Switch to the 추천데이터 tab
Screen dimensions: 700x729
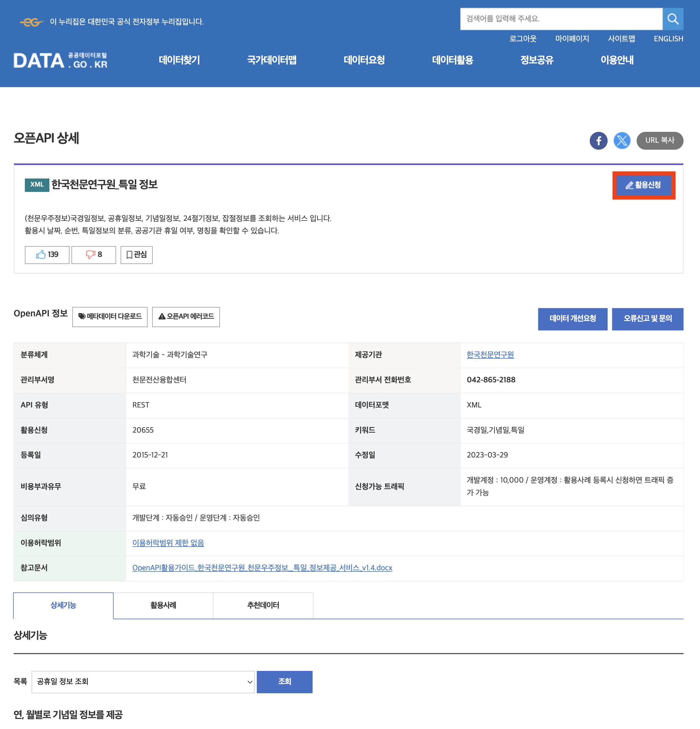[263, 606]
